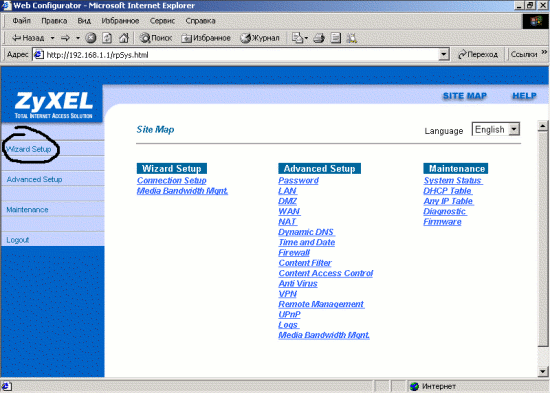Click the Edit page toolbar icon
This screenshot has width=550, height=393.
coord(336,38)
